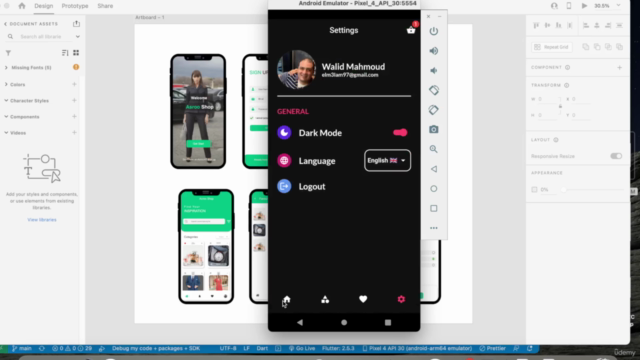Viewport: 640px width, 360px height.
Task: Click the emulator zoom magnifier icon
Action: point(433,149)
